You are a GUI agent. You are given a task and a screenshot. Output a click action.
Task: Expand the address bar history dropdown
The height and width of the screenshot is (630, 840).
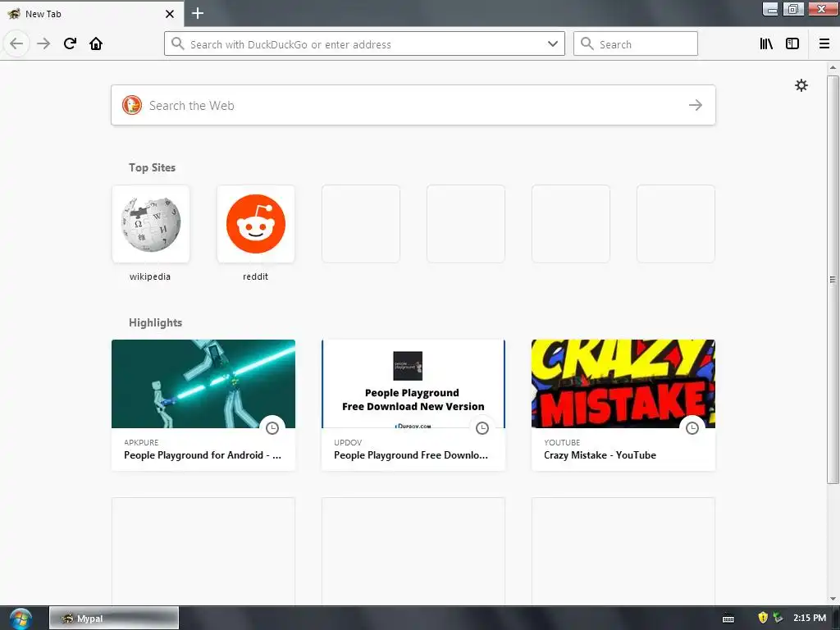(x=553, y=43)
